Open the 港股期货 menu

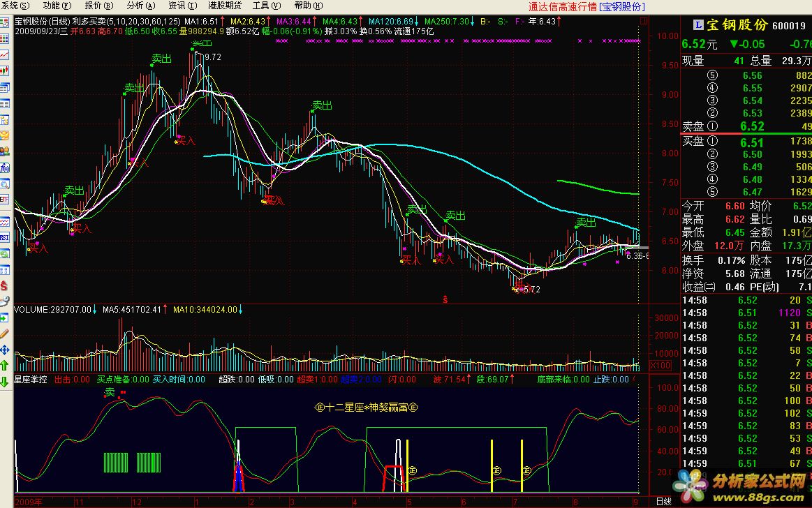[225, 6]
